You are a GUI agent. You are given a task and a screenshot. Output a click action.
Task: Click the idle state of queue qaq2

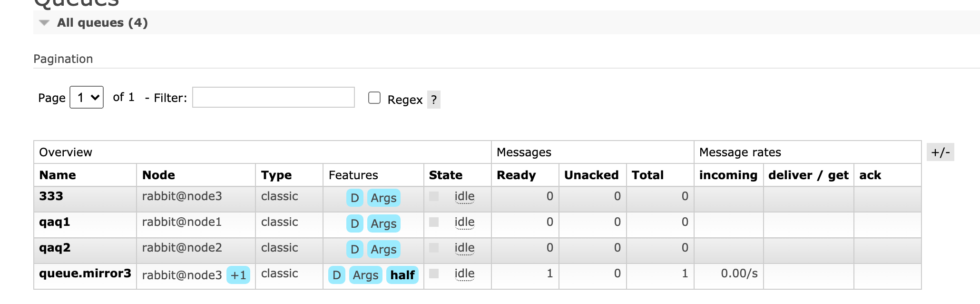click(464, 248)
